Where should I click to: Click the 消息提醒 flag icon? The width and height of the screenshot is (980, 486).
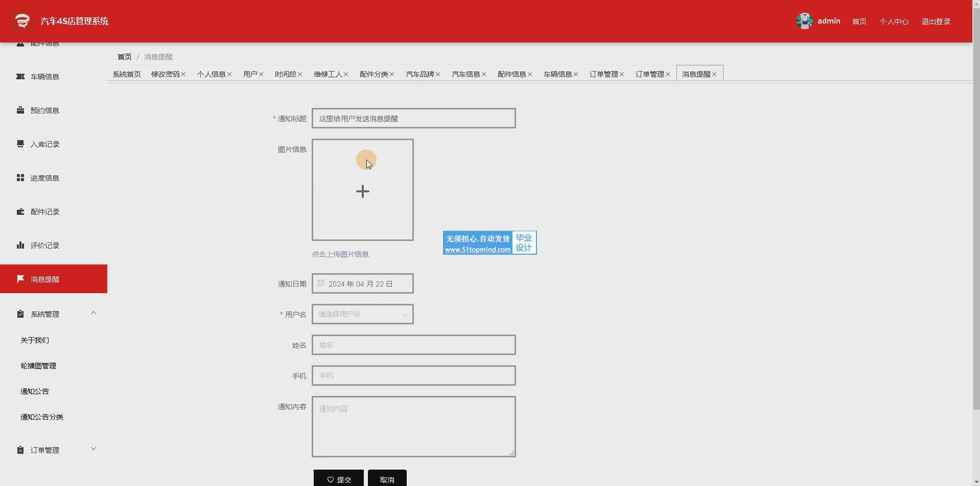click(20, 279)
